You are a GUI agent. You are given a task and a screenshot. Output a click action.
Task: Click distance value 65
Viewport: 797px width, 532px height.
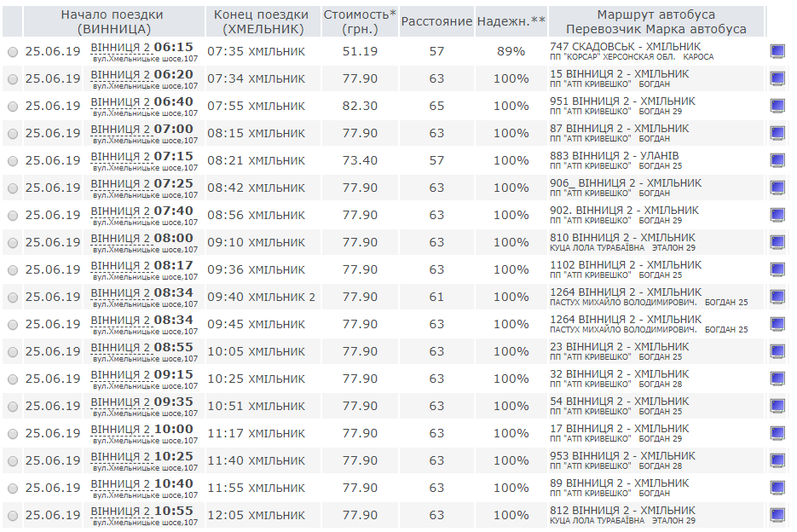tap(436, 106)
